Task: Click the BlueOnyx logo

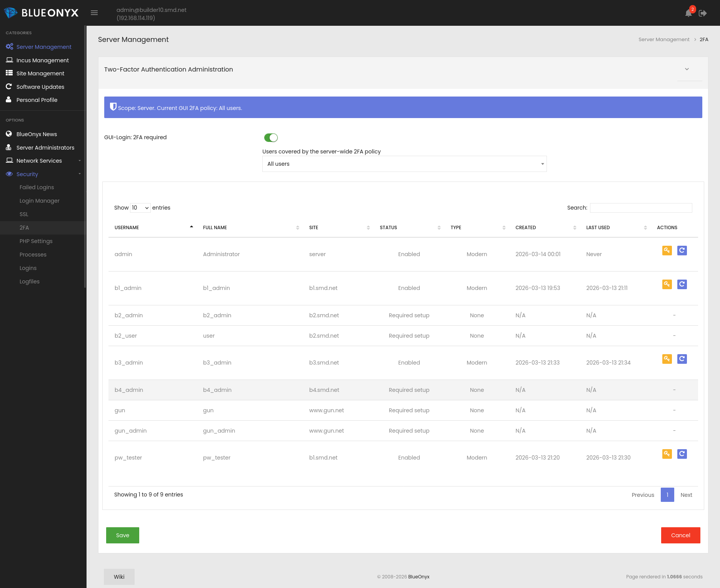Action: coord(42,13)
